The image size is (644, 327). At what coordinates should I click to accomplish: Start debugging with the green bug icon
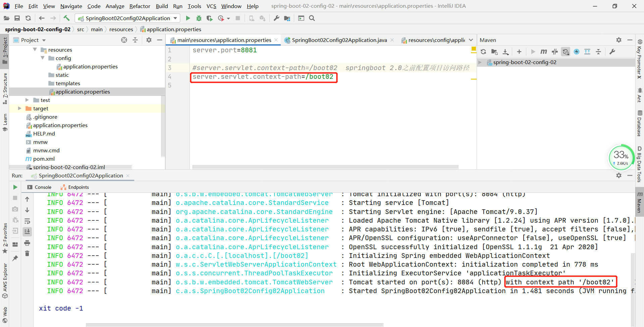(x=199, y=18)
